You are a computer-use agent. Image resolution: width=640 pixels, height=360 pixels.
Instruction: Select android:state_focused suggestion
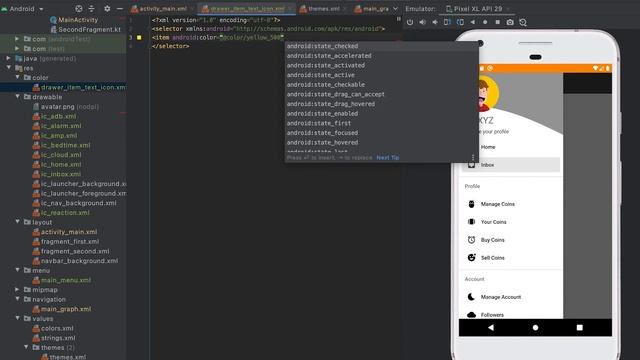click(x=381, y=133)
